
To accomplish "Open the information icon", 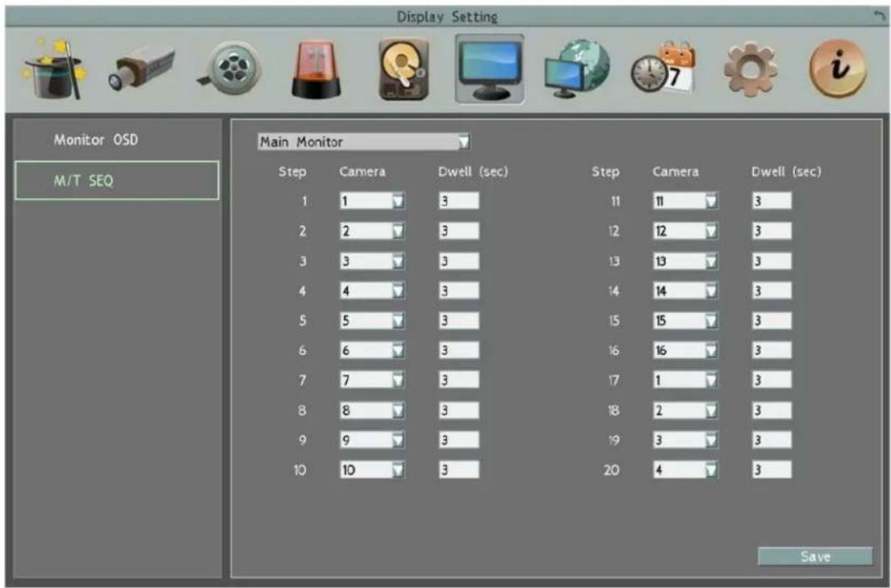I will [838, 69].
